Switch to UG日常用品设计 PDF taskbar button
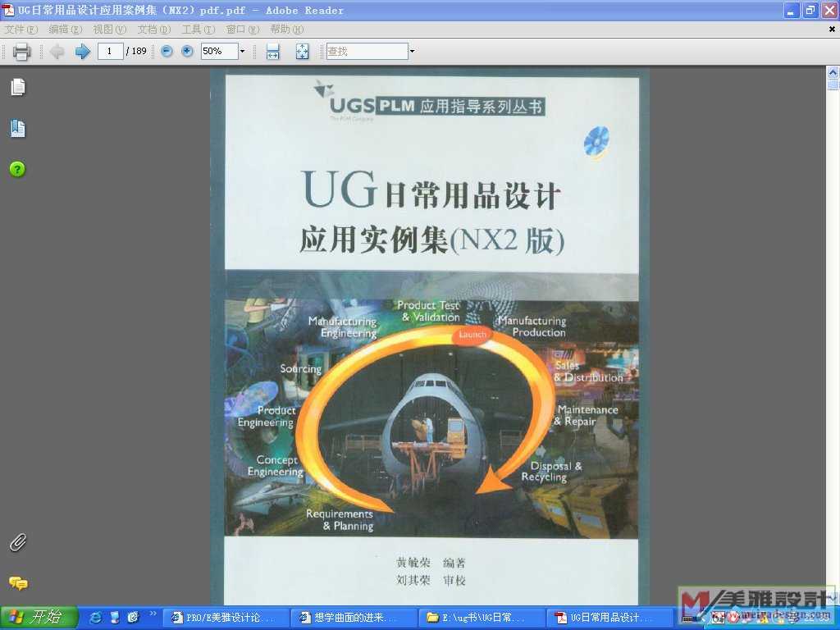The height and width of the screenshot is (630, 840). point(609,618)
